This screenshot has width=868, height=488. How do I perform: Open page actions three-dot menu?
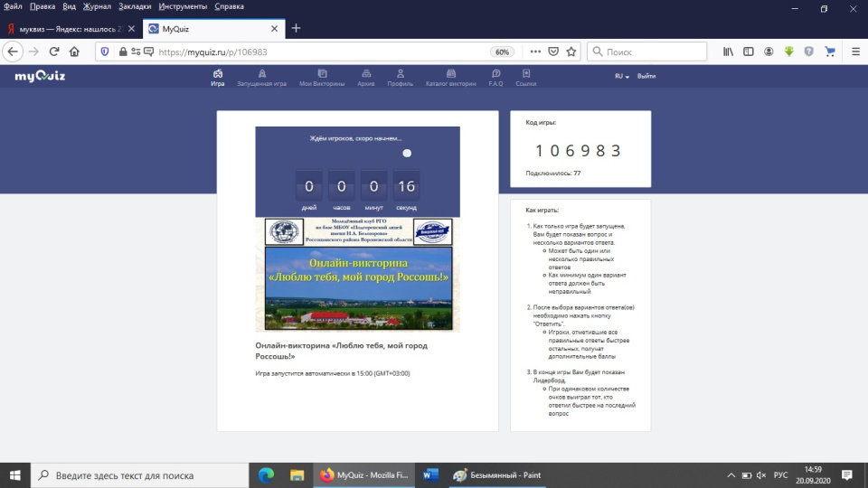point(534,52)
